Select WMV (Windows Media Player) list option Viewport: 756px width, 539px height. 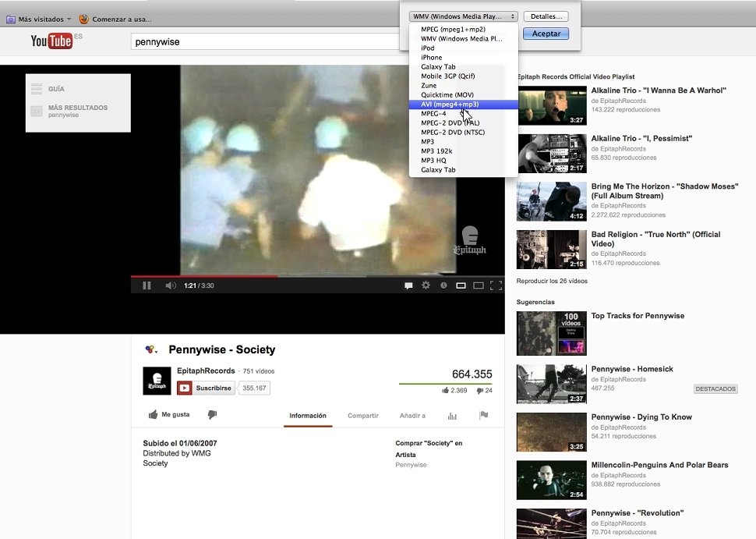[x=462, y=38]
